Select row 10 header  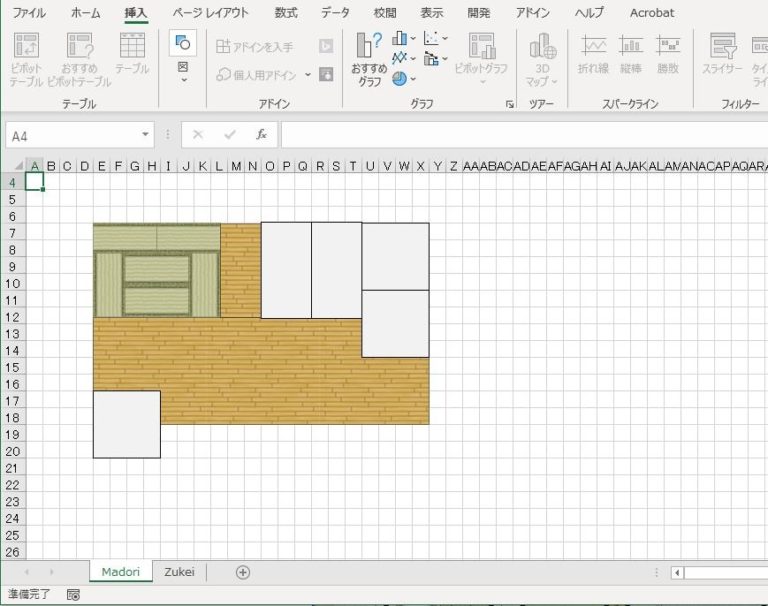pyautogui.click(x=13, y=283)
